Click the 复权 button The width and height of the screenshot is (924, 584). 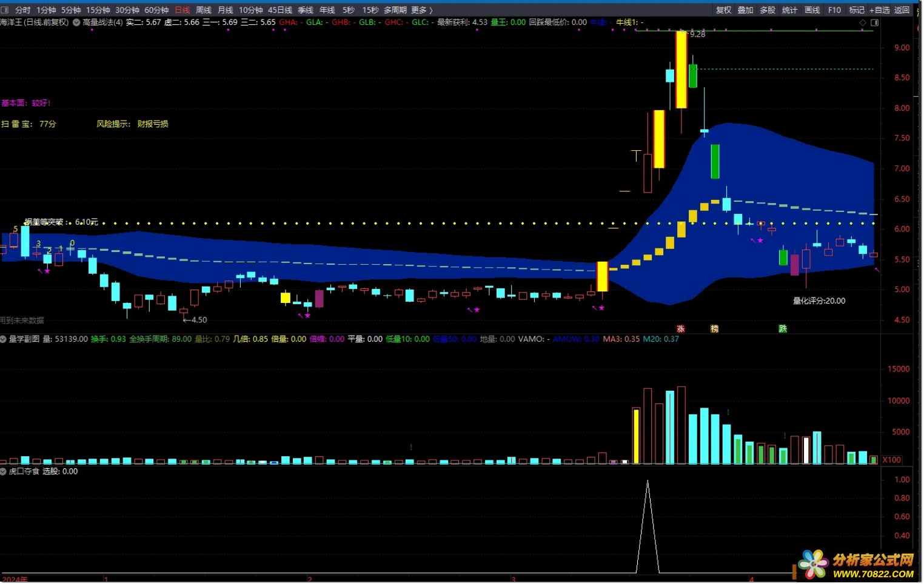724,10
